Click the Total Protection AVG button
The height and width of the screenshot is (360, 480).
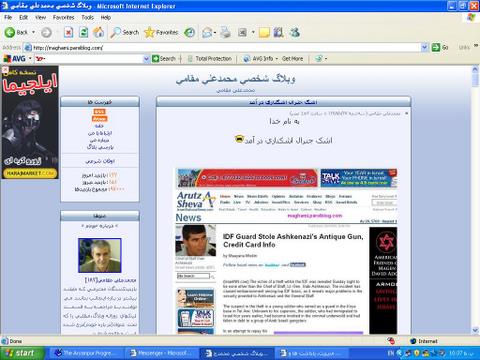click(210, 59)
